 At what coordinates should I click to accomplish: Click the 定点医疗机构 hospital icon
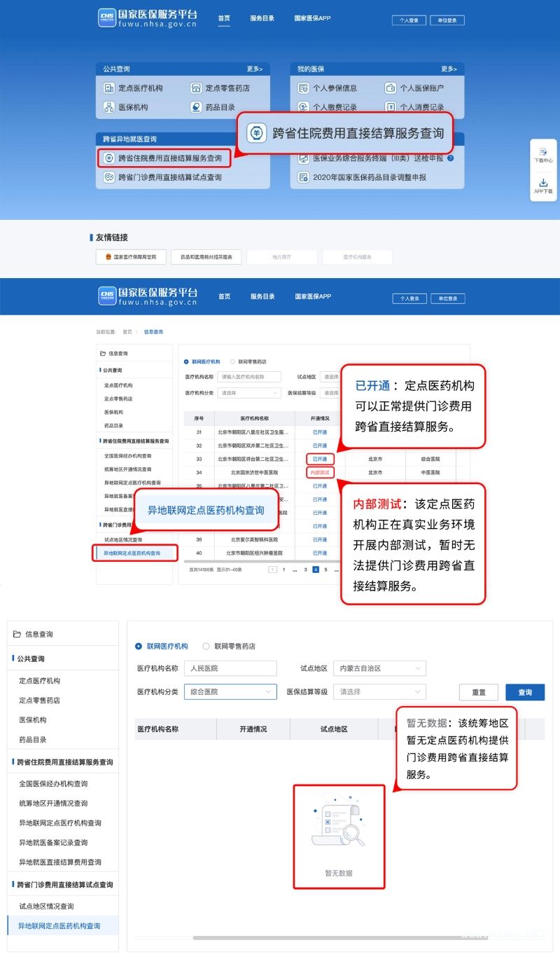pyautogui.click(x=108, y=88)
